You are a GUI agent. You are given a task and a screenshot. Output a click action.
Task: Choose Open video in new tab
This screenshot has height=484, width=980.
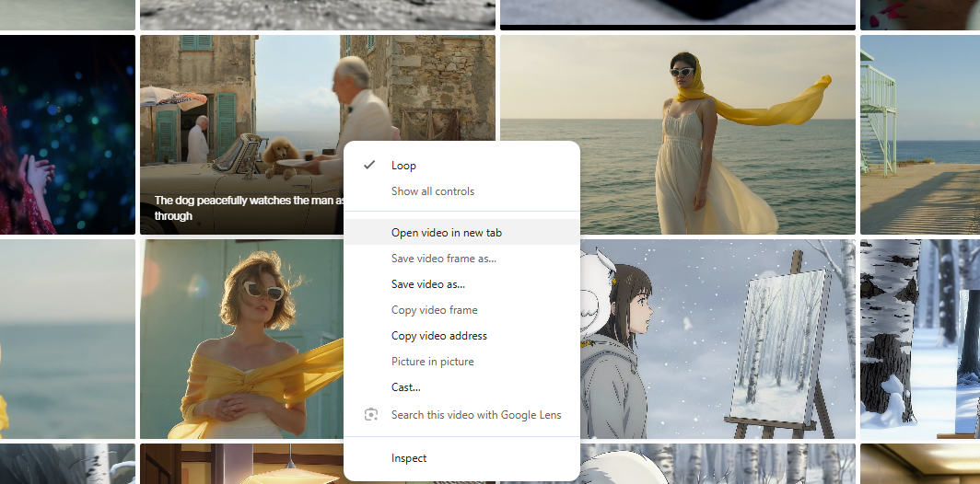pyautogui.click(x=461, y=232)
